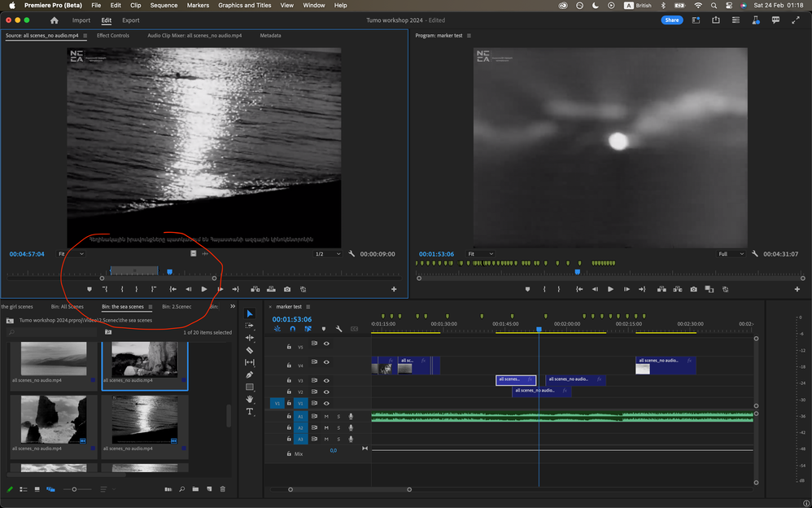
Task: Select the Hand tool
Action: pyautogui.click(x=250, y=399)
